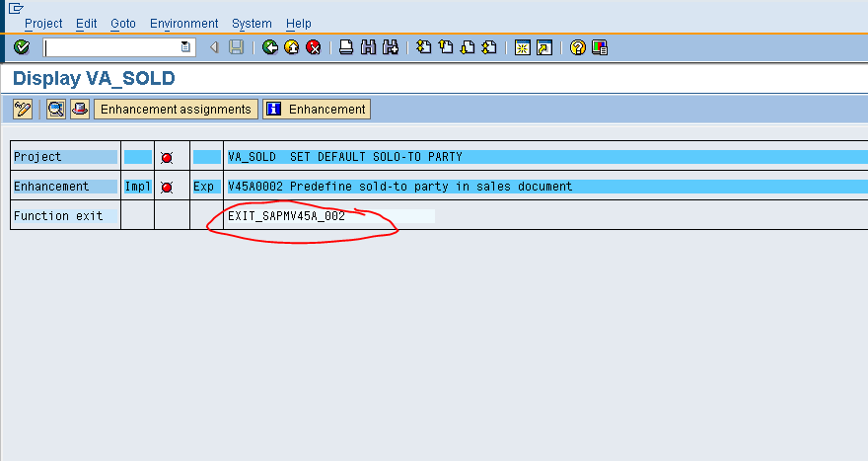
Task: Click the Save diskette icon
Action: point(237,47)
